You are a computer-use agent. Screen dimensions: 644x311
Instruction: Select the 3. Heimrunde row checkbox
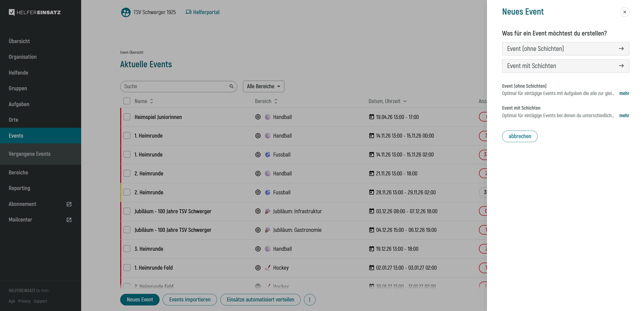coord(127,249)
